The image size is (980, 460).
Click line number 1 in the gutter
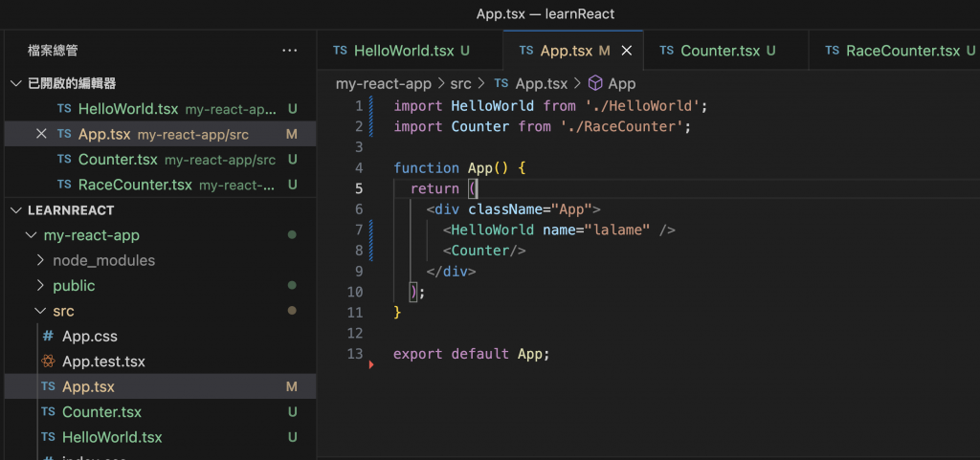(358, 106)
